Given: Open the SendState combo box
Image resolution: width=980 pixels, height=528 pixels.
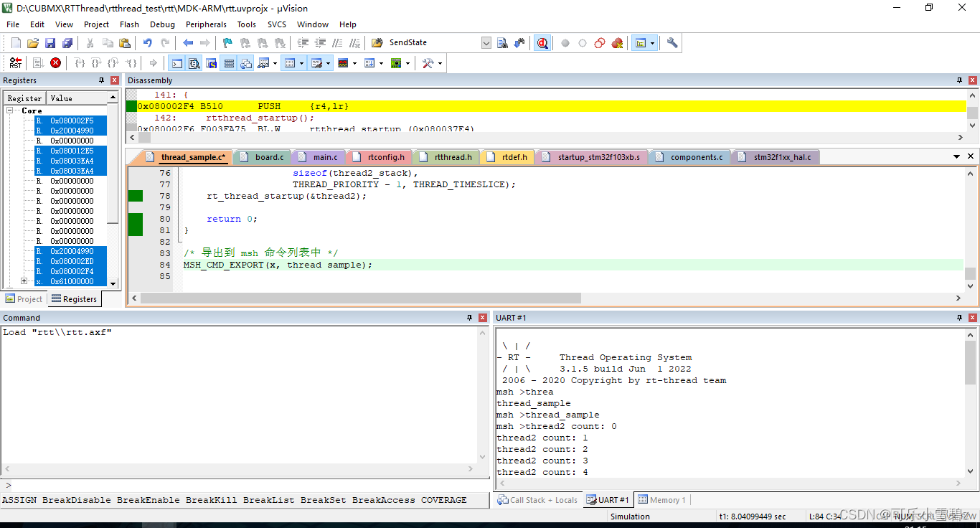Looking at the screenshot, I should [486, 42].
